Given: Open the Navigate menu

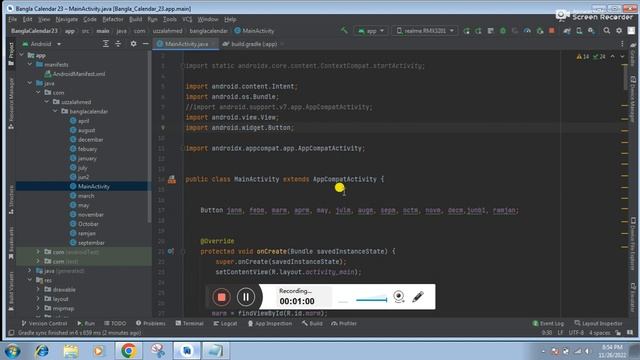Looking at the screenshot, I should (67, 19).
